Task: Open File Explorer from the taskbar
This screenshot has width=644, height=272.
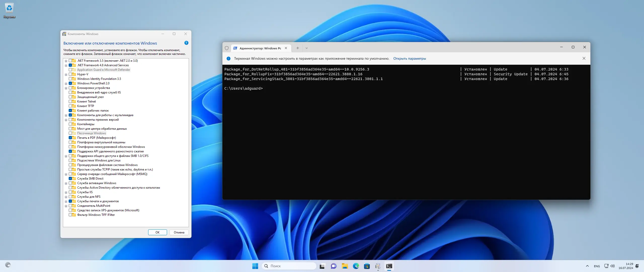Action: click(345, 266)
